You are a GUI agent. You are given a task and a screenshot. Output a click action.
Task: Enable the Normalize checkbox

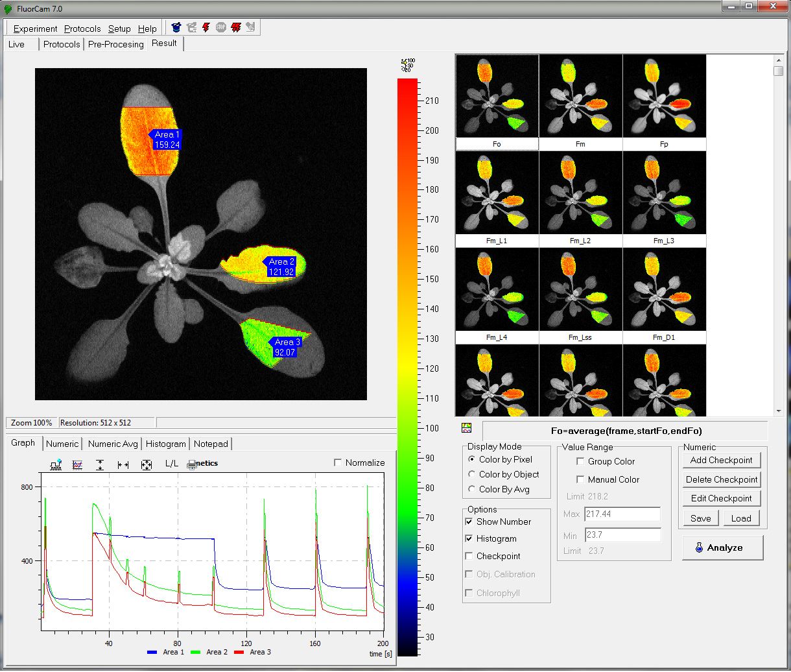[x=338, y=462]
